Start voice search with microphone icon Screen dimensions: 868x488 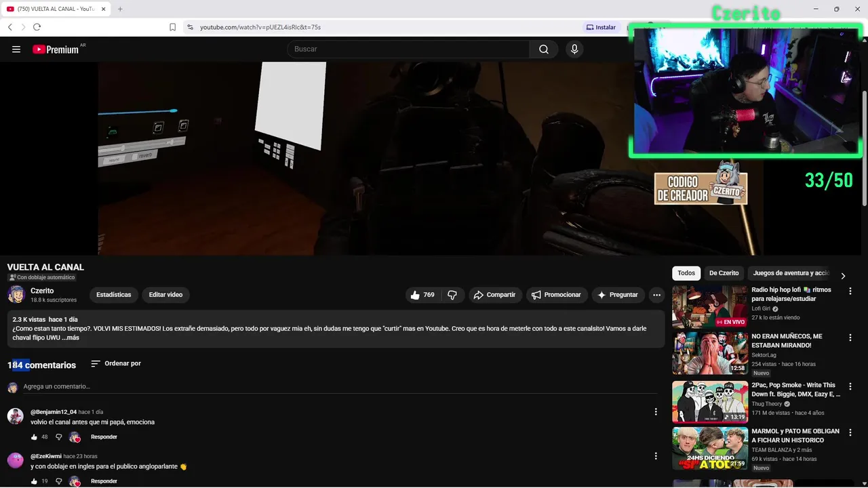(x=574, y=49)
